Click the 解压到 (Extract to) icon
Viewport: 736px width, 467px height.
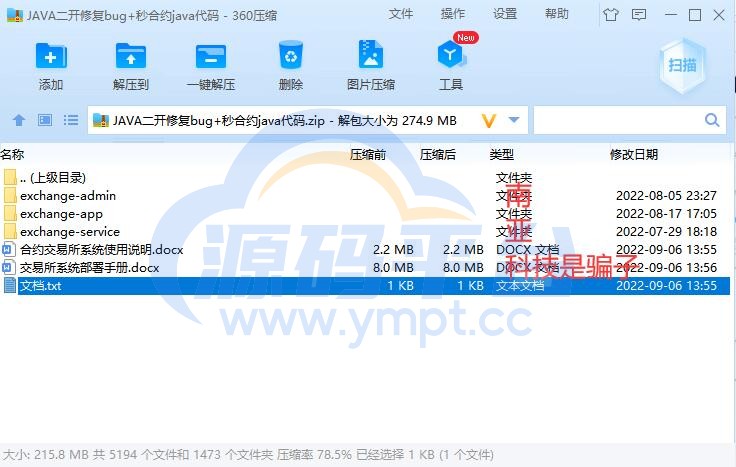[x=131, y=56]
